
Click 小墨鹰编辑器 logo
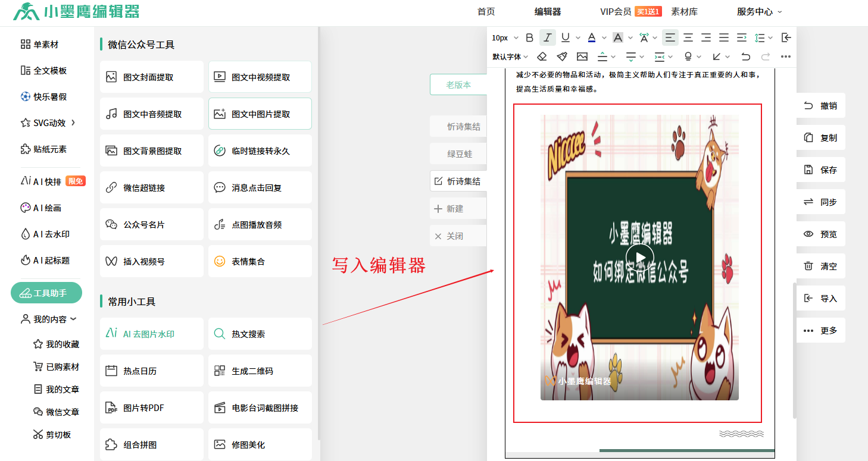point(76,11)
